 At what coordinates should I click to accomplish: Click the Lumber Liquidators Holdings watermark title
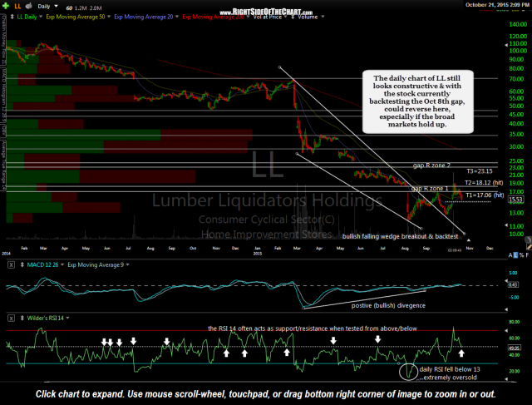pos(267,200)
